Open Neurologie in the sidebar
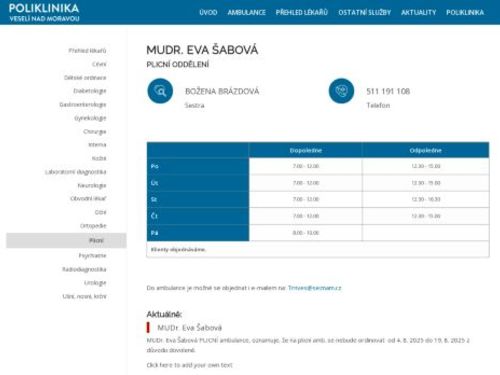Viewport: 500px width, 375px height. click(x=92, y=185)
